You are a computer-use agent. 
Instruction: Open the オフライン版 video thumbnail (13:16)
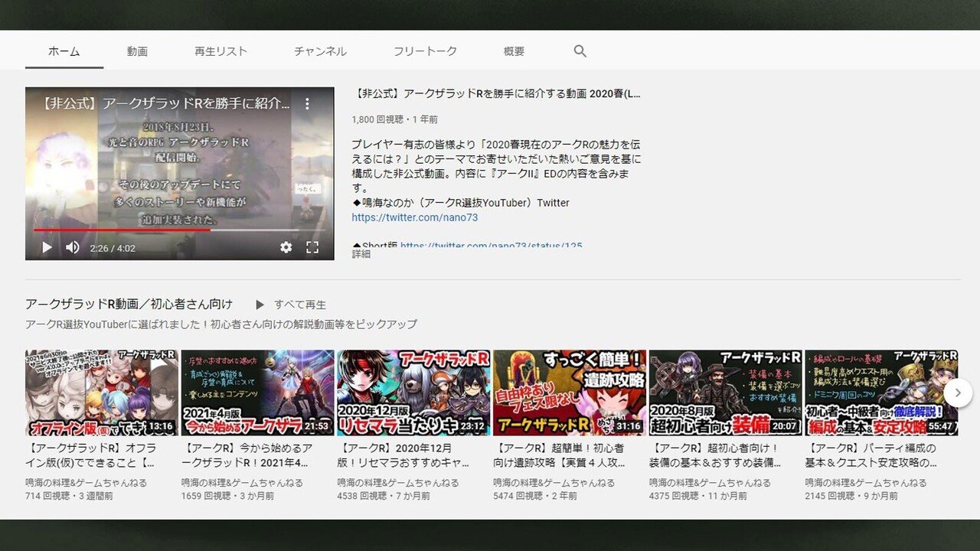(102, 393)
